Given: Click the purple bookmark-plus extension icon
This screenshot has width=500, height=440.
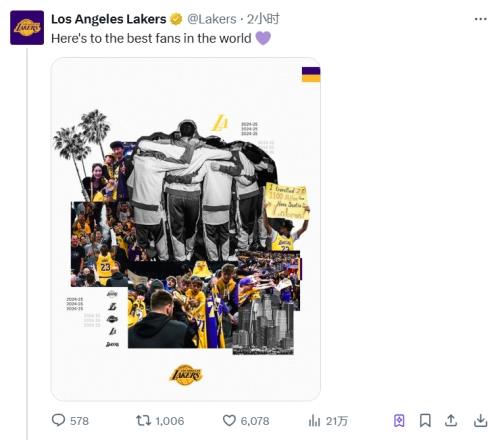Looking at the screenshot, I should (x=399, y=421).
